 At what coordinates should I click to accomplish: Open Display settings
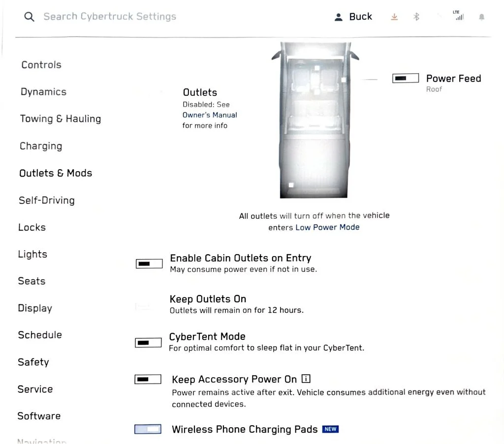tap(35, 308)
